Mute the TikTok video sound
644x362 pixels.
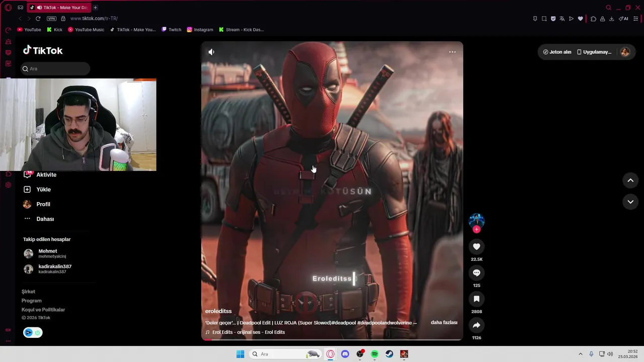pos(211,52)
